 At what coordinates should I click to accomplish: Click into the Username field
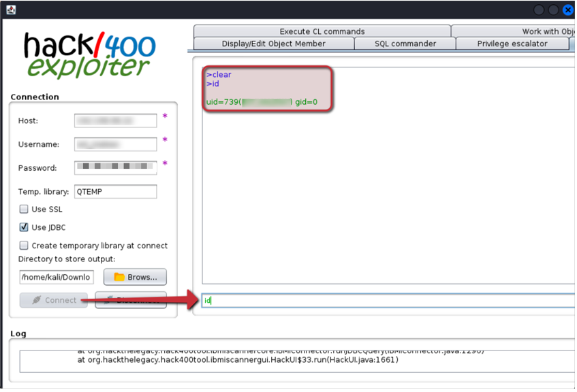click(116, 144)
